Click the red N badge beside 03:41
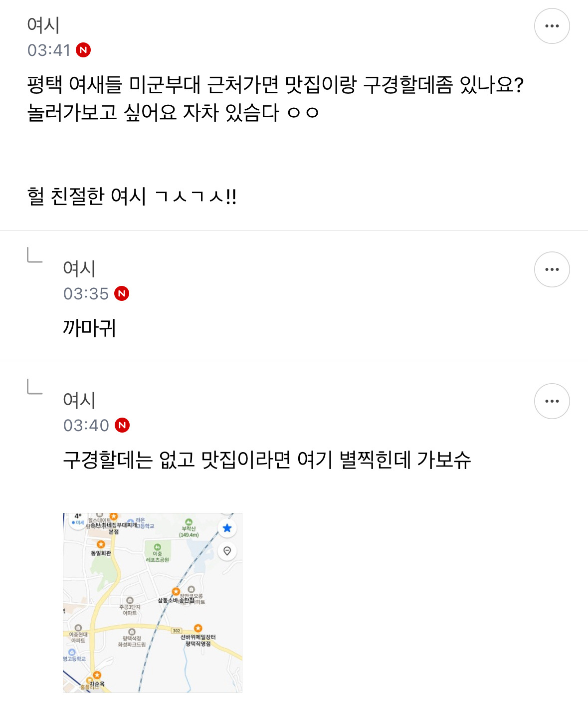The image size is (588, 713). coord(83,50)
